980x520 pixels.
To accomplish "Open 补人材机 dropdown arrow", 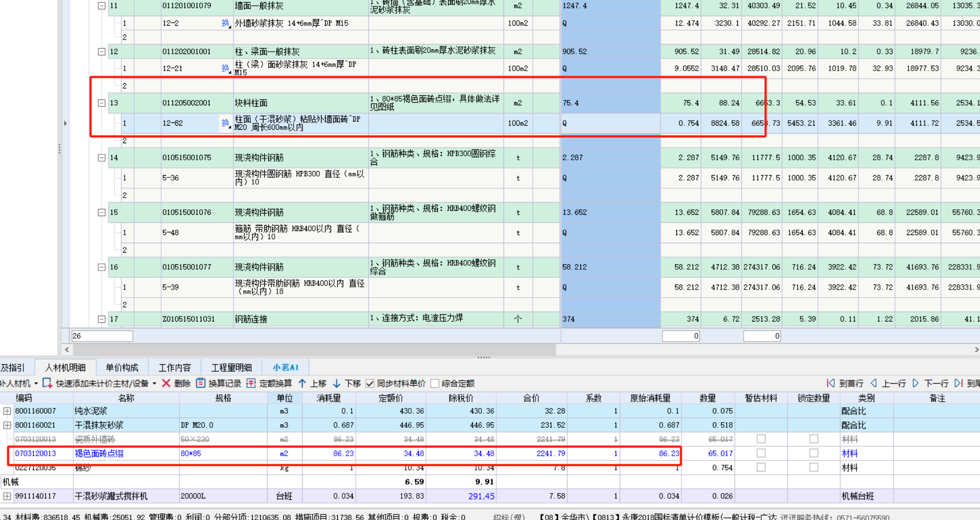I will [x=36, y=384].
